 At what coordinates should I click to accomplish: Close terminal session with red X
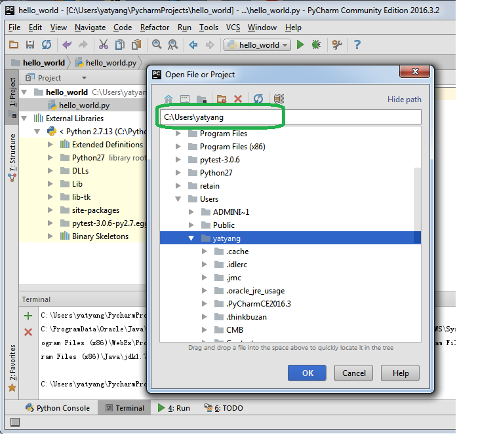[28, 331]
